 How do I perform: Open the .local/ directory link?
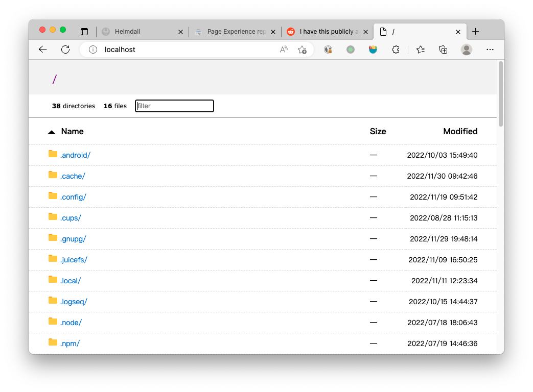coord(71,281)
